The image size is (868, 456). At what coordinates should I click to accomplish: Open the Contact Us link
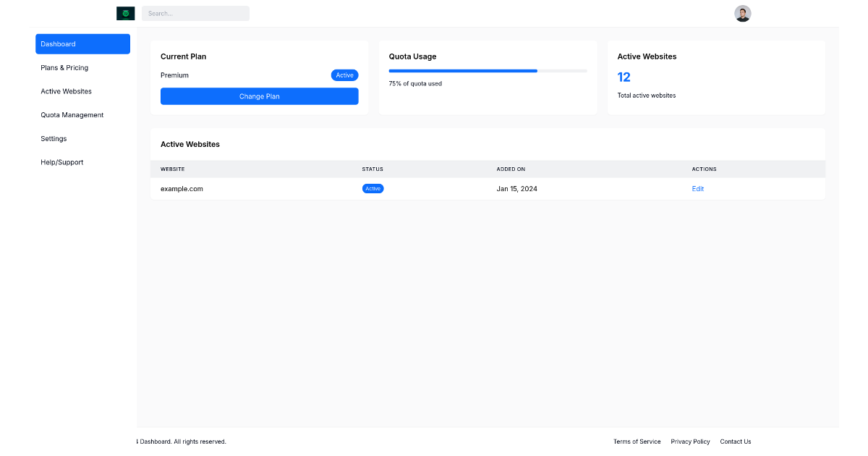pos(735,442)
